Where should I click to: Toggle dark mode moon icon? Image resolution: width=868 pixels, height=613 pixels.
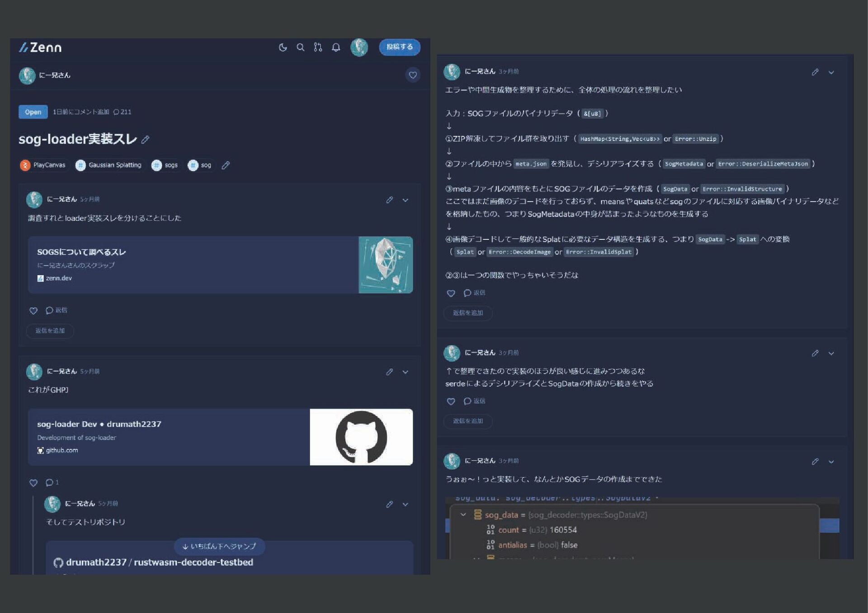[x=283, y=48]
